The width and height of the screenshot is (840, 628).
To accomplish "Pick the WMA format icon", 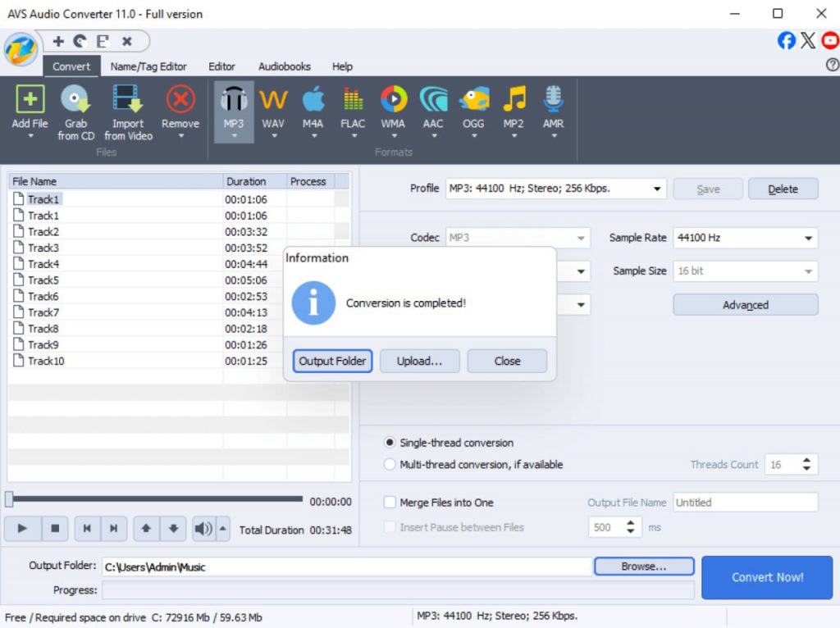I will (x=393, y=100).
